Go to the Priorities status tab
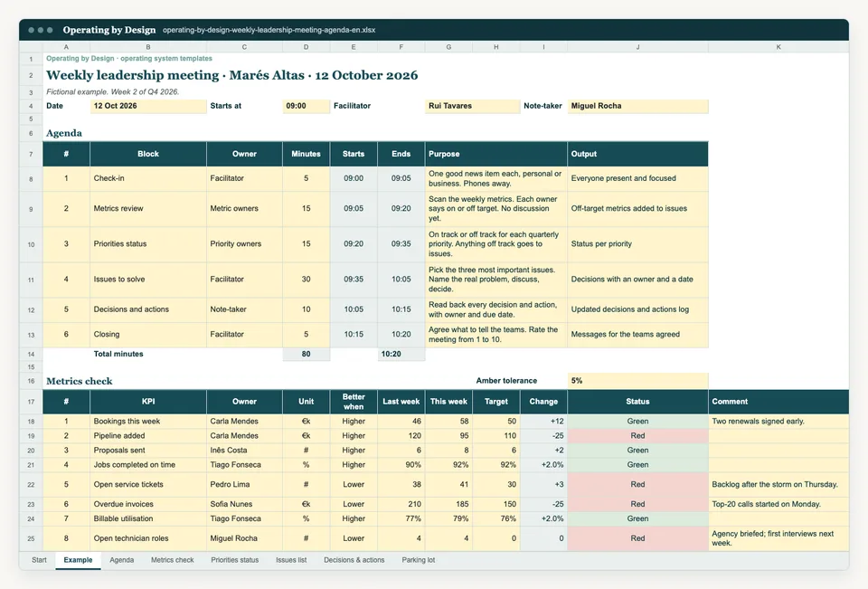The height and width of the screenshot is (589, 868). pos(235,560)
